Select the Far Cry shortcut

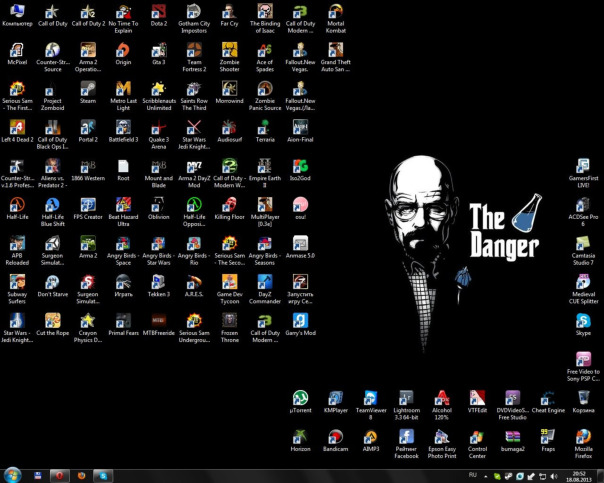[x=230, y=15]
